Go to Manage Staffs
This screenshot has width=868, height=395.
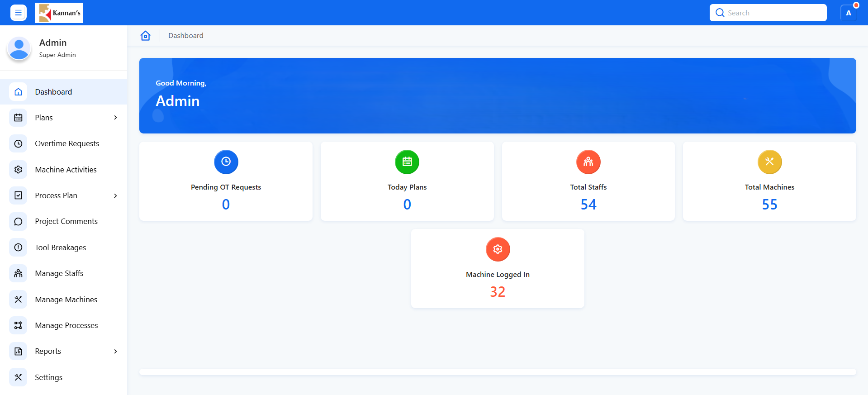coord(63,273)
